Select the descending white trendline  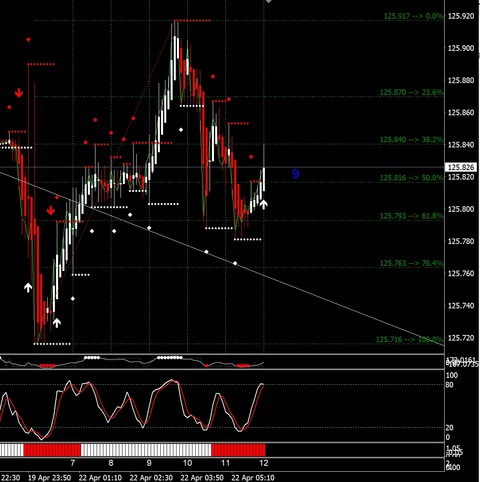click(222, 259)
